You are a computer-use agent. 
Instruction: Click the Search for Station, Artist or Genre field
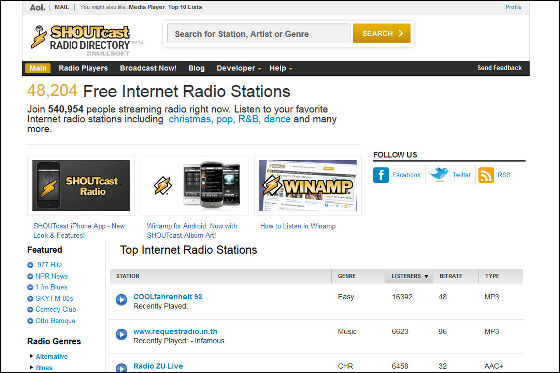click(259, 34)
